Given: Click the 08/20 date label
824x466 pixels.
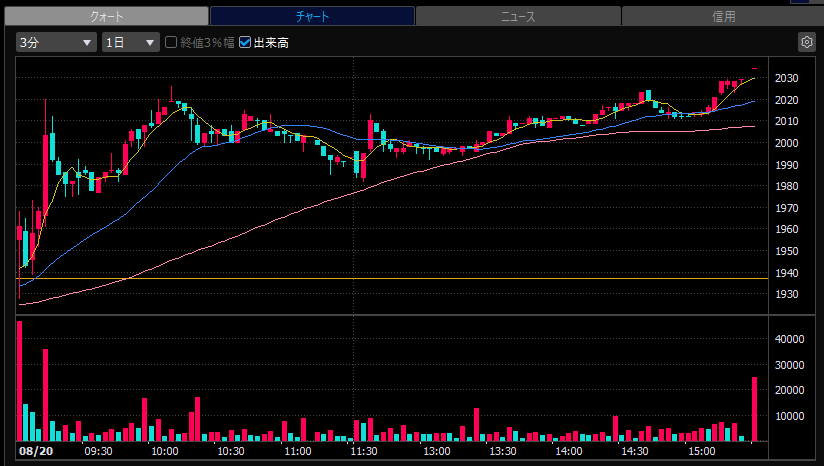Looking at the screenshot, I should pos(36,451).
